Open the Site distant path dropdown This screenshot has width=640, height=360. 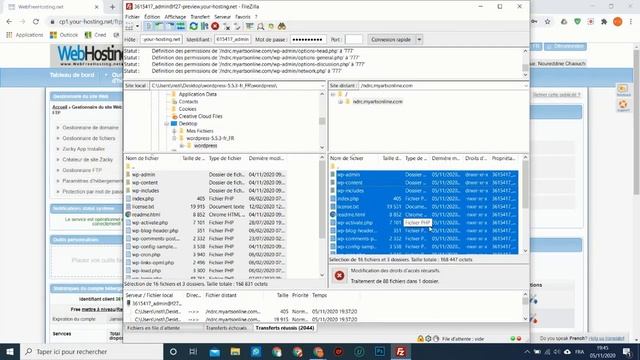click(x=525, y=86)
